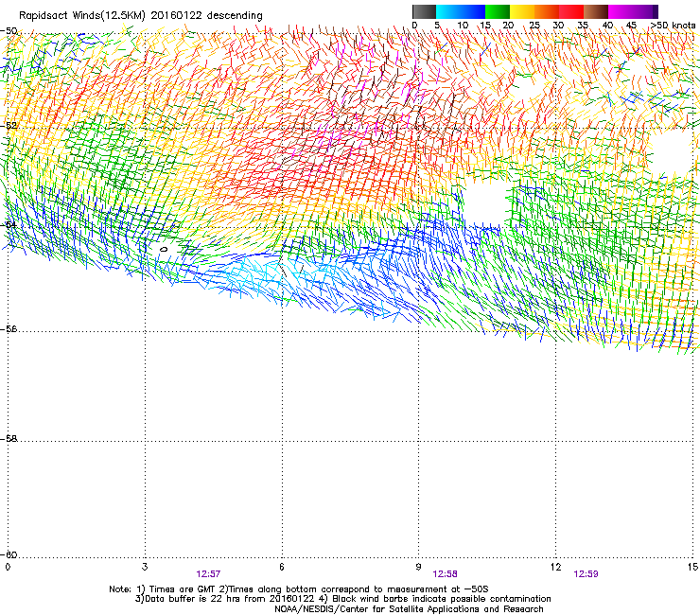Image resolution: width=700 pixels, height=615 pixels.
Task: Click the green 15-20 knots color segment
Action: click(x=498, y=11)
